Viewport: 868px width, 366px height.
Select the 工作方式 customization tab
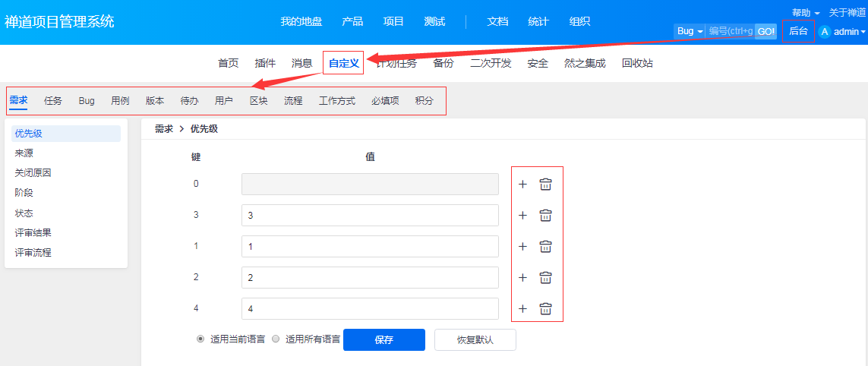[x=337, y=101]
